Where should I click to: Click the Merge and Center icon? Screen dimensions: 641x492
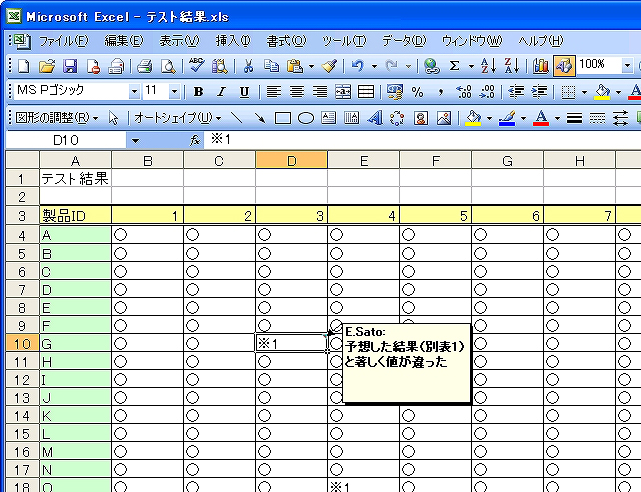click(x=343, y=92)
